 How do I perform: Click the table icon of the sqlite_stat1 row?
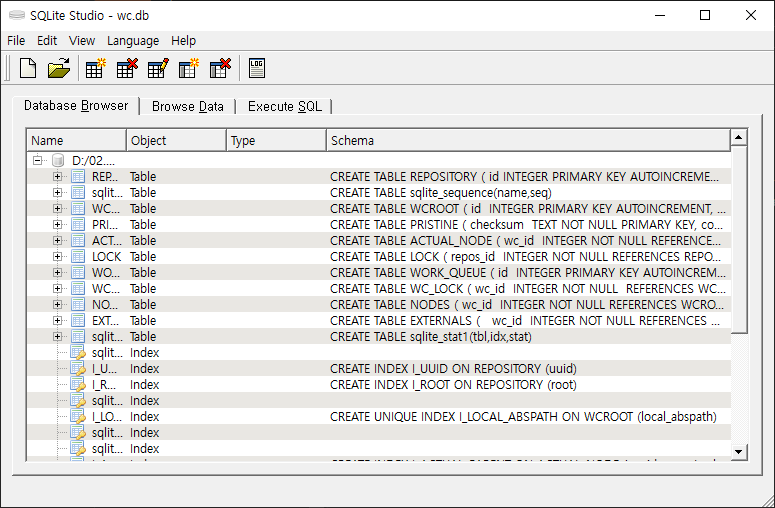[x=78, y=337]
